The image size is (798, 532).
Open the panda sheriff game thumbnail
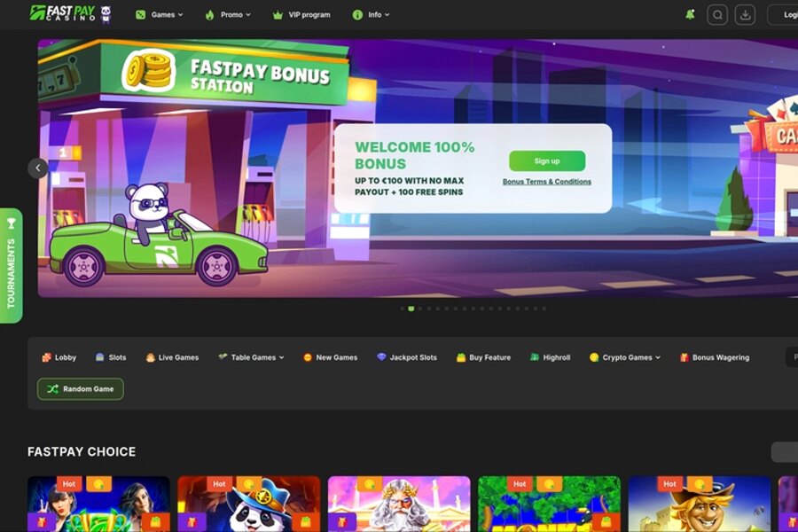pos(249,504)
